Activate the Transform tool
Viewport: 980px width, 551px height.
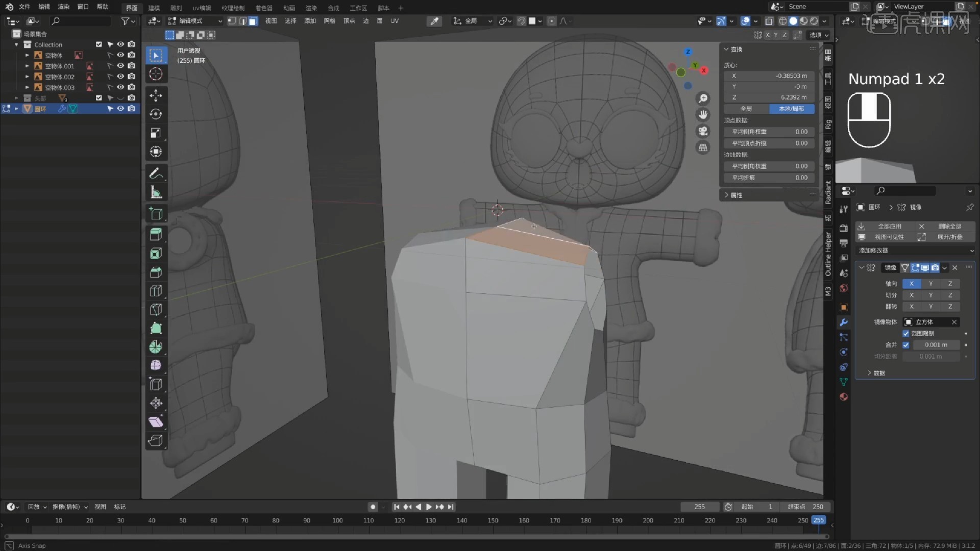156,152
